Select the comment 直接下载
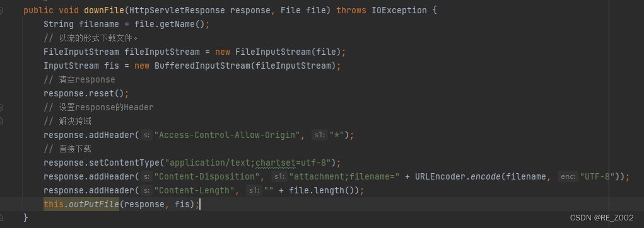The height and width of the screenshot is (228, 644). (x=67, y=149)
